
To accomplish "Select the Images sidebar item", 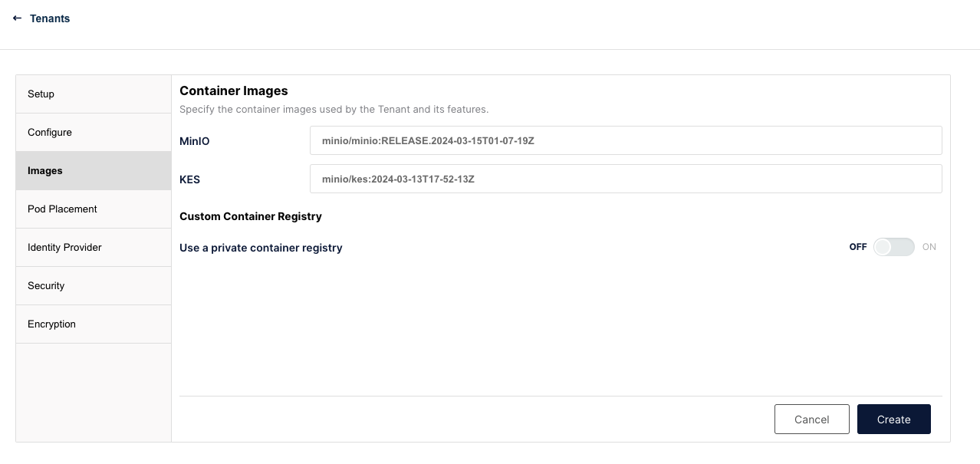I will tap(94, 171).
